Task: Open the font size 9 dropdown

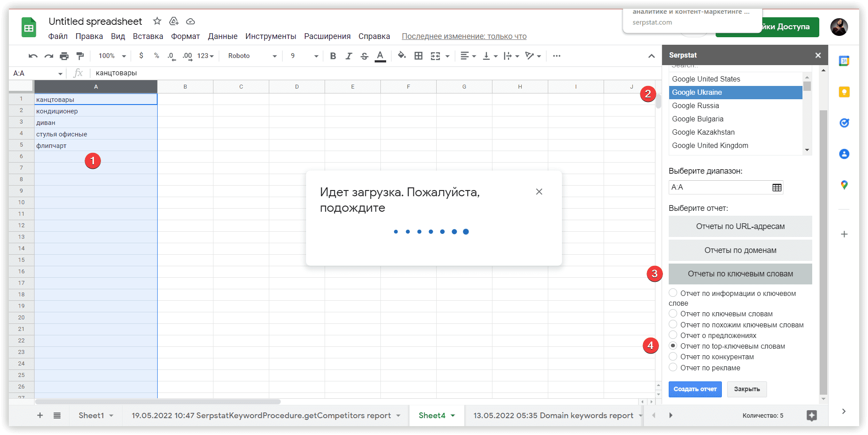Action: 304,56
